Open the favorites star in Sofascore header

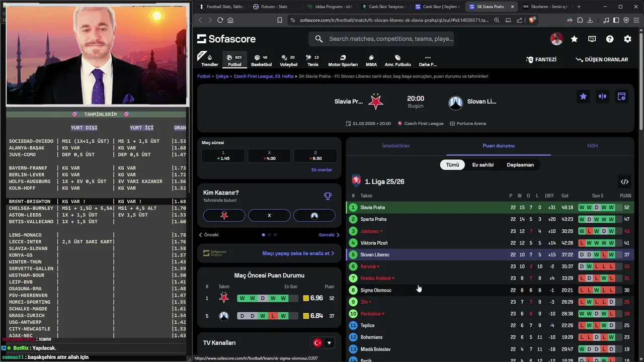pyautogui.click(x=574, y=39)
